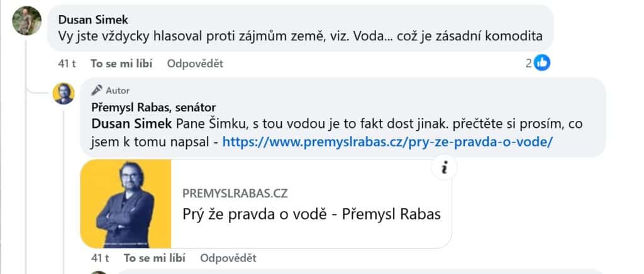Viewport: 644px width, 274px height.
Task: Click the "41 t" timestamp on Dusan's comment
Action: [66, 63]
